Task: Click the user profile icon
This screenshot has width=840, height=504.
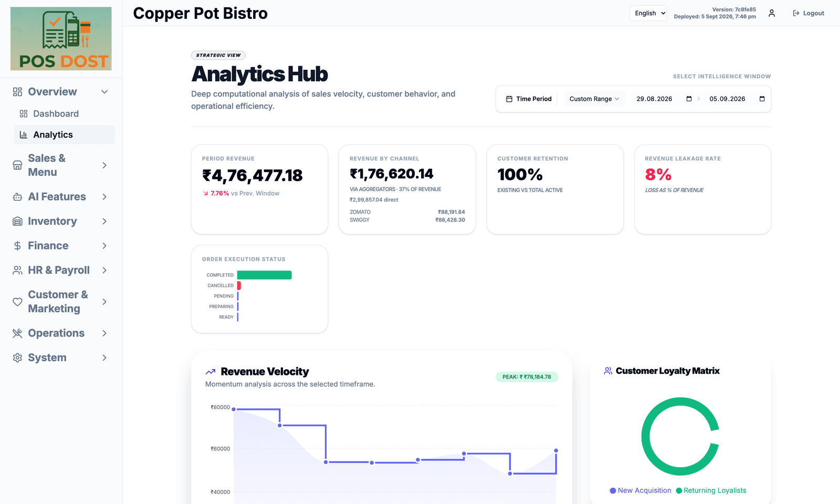Action: pyautogui.click(x=772, y=13)
